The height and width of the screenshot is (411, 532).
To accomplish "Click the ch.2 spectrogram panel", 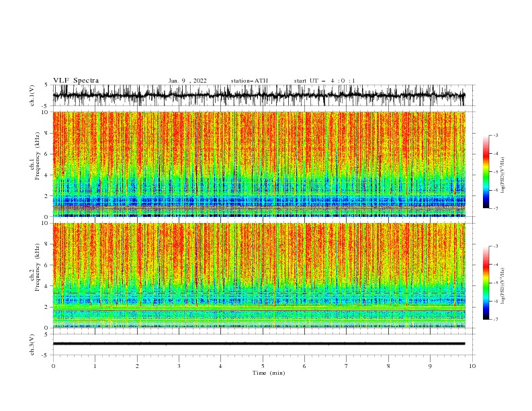I will click(x=259, y=275).
